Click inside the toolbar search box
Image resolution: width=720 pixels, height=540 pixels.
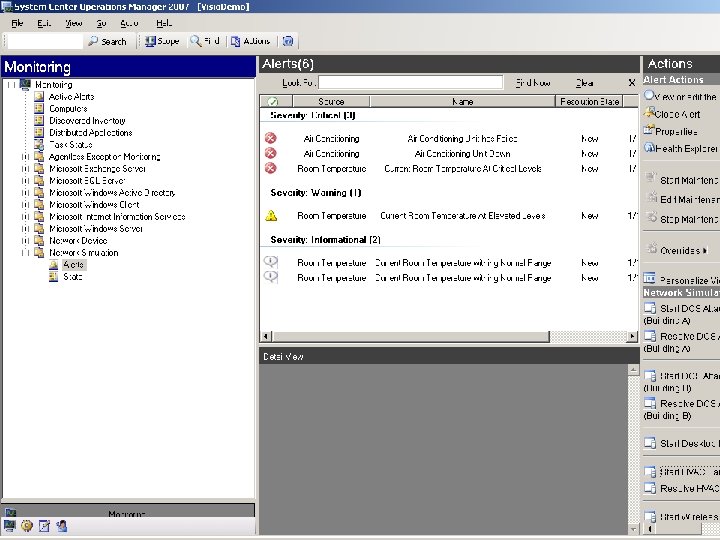tap(45, 41)
